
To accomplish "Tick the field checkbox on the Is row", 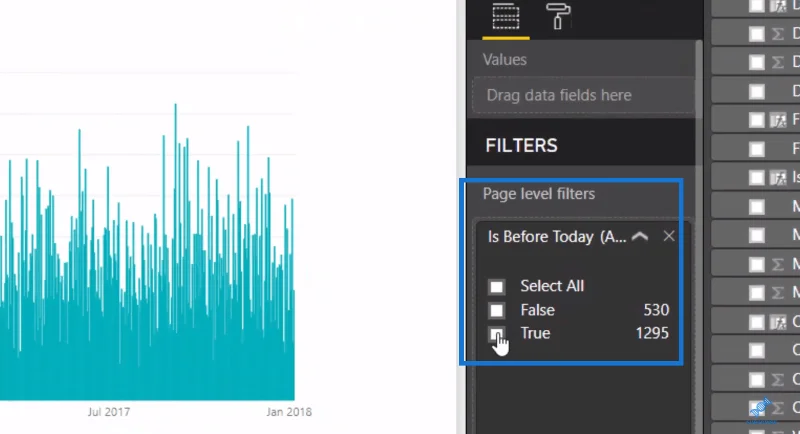I will point(756,177).
